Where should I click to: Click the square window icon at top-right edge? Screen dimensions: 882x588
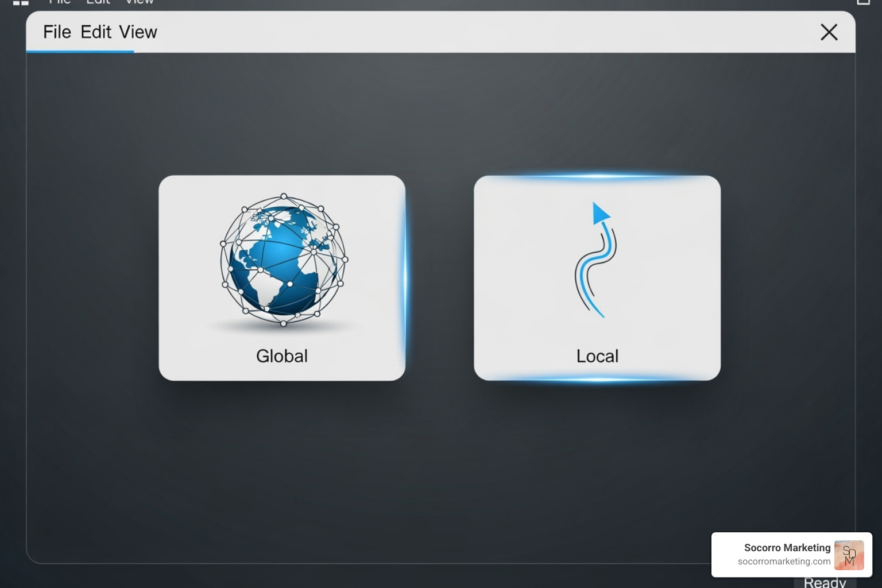pos(863,2)
